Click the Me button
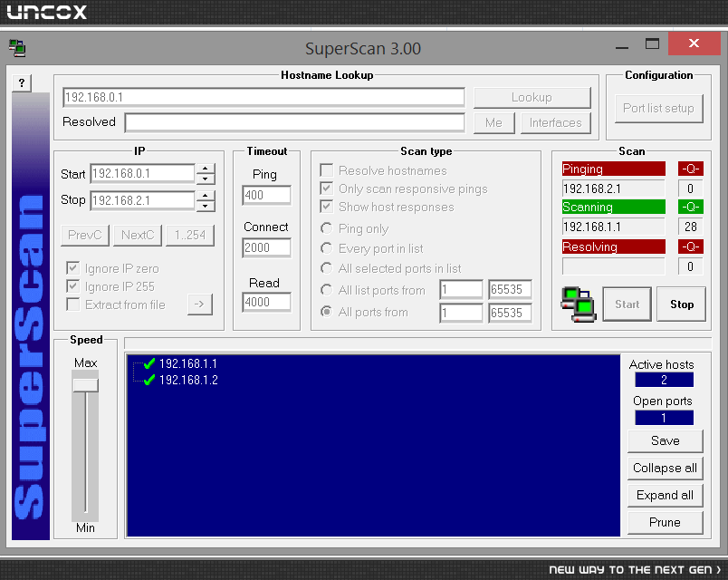Image resolution: width=728 pixels, height=580 pixels. (494, 122)
